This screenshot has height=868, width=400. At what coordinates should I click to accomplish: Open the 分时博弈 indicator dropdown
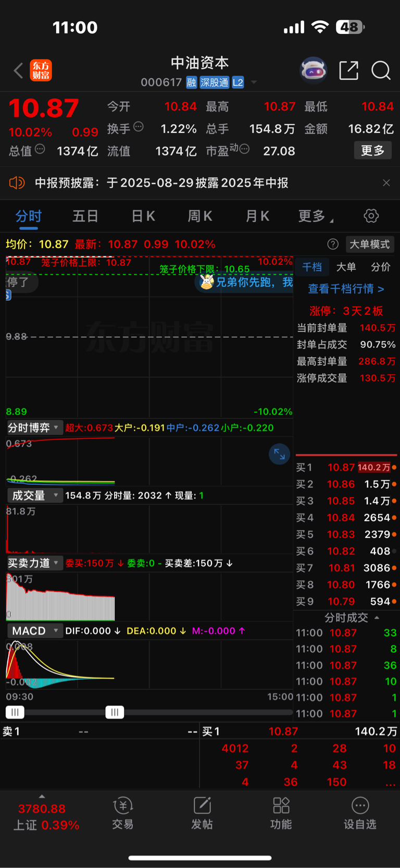34,427
